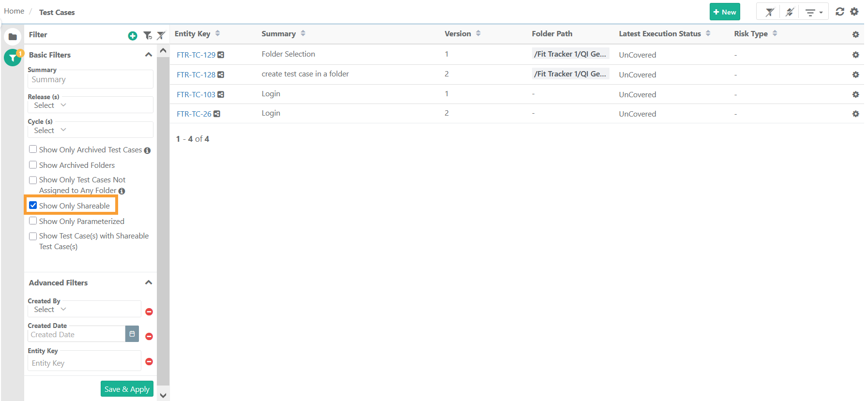Open the column settings gear in the table header
868x401 pixels.
point(855,34)
